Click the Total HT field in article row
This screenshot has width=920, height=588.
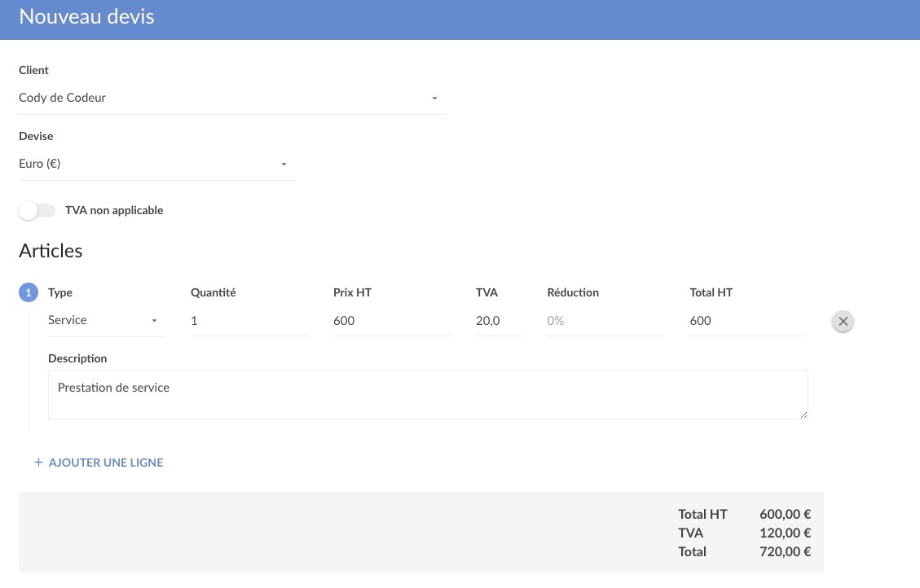pos(749,321)
